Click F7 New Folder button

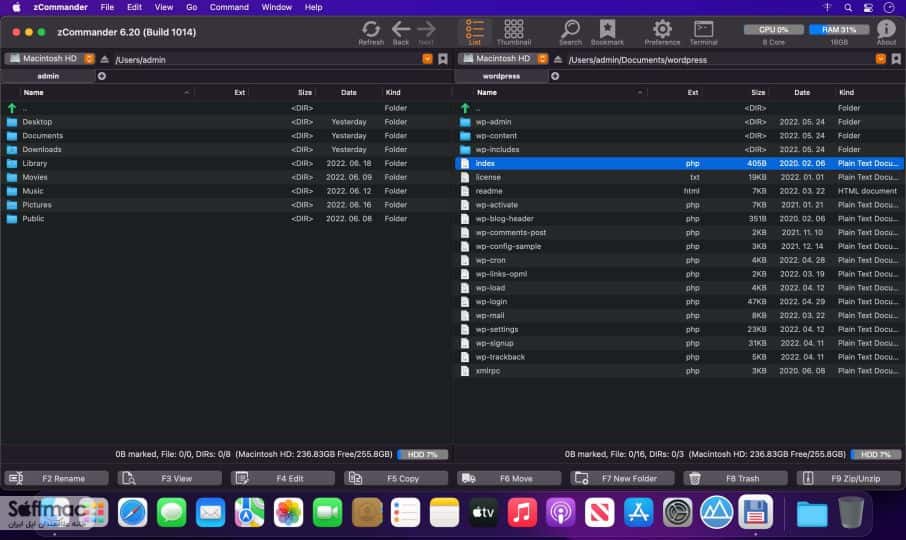click(623, 478)
